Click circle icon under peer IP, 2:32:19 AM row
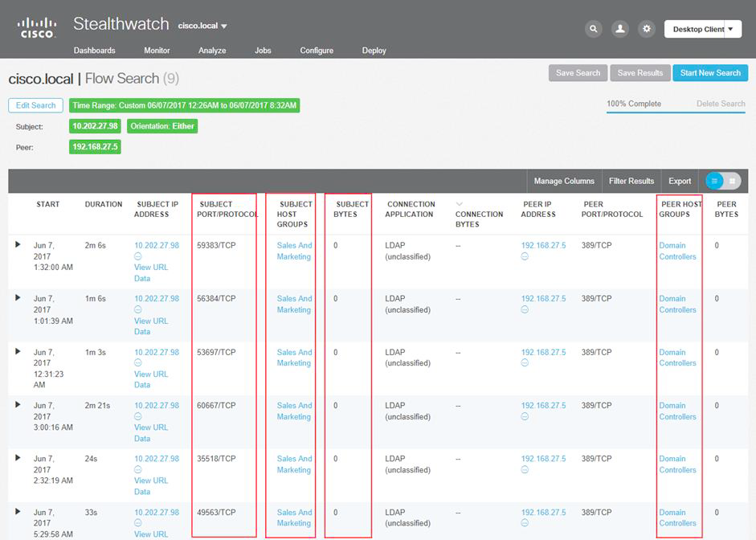Image resolution: width=756 pixels, height=540 pixels. [x=525, y=469]
